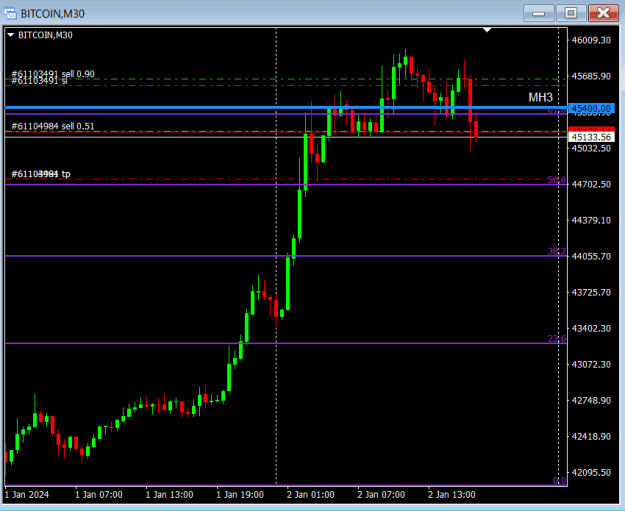
Task: Click the take profit tp order label
Action: coord(41,174)
